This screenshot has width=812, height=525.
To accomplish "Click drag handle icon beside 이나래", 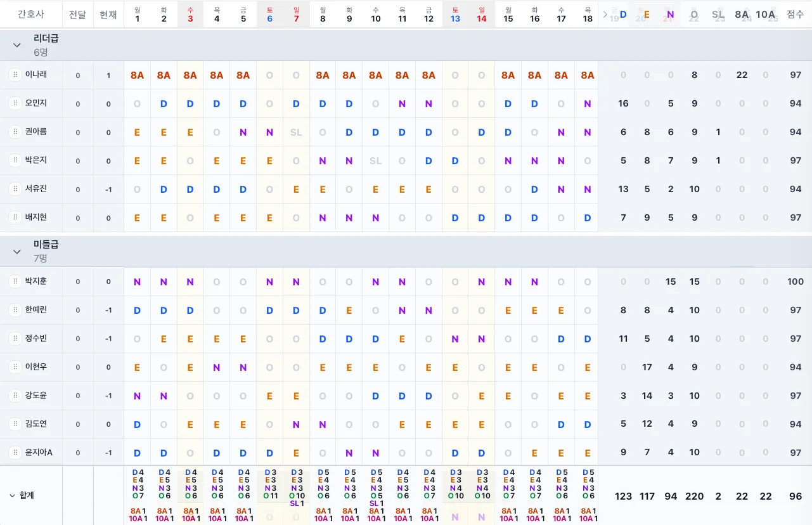I will [15, 75].
